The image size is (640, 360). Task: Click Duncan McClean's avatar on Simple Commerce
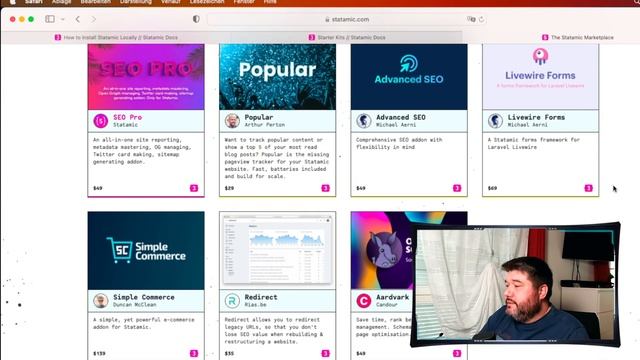click(x=101, y=301)
